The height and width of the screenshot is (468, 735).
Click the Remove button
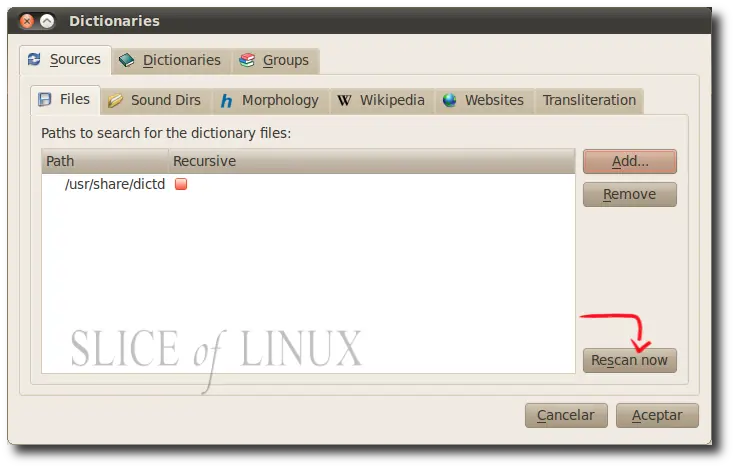click(x=630, y=194)
